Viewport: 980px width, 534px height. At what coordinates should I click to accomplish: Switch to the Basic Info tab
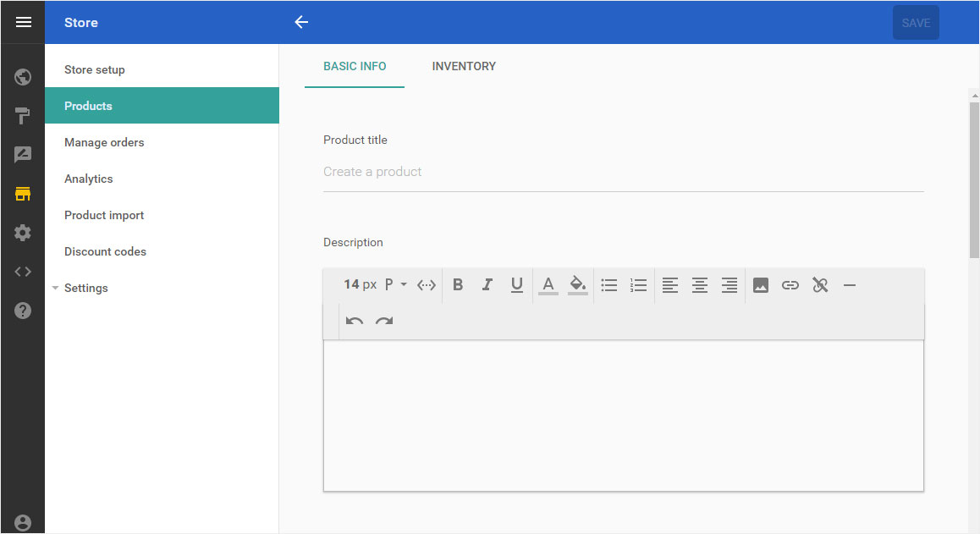click(355, 66)
